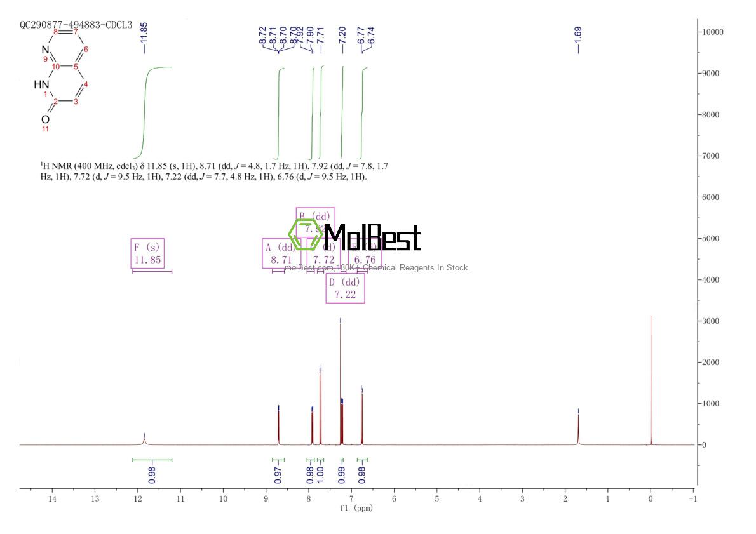Select the 6.76 multiplet box
Screen dimensions: 756x534
pos(365,253)
